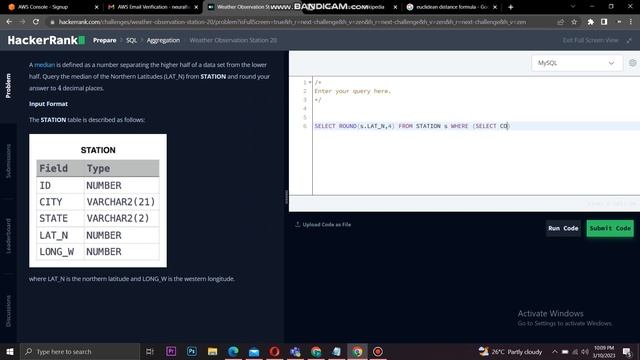The image size is (640, 360).
Task: Open the Leaderboard side tab
Action: (x=8, y=236)
